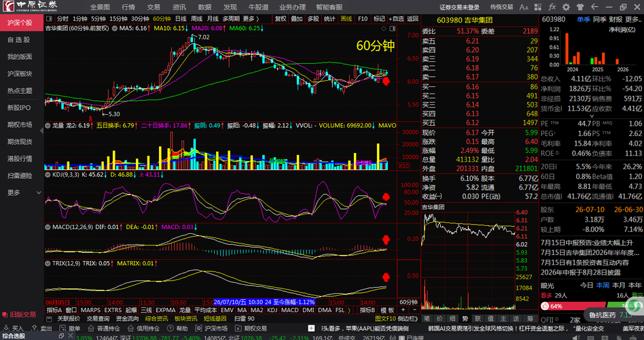Open the 帮助 help icon
Image resolution: width=644 pixels, height=340 pixels.
coord(170,328)
